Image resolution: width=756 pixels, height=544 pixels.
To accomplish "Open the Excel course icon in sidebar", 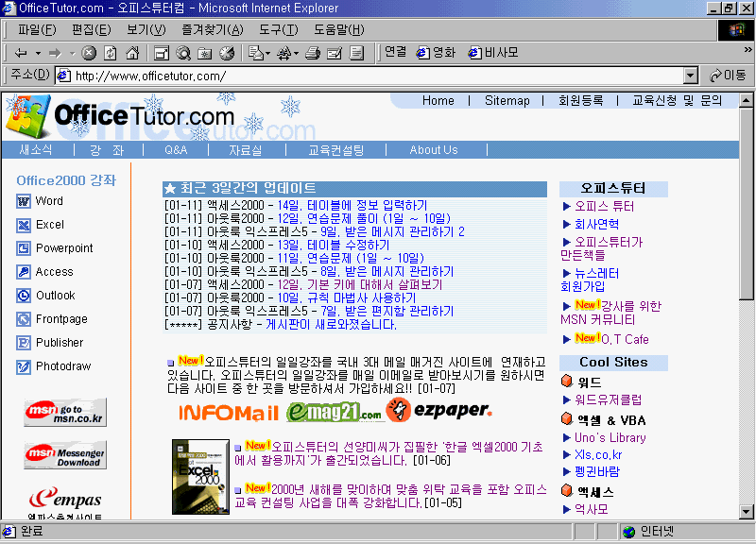I will coord(23,225).
